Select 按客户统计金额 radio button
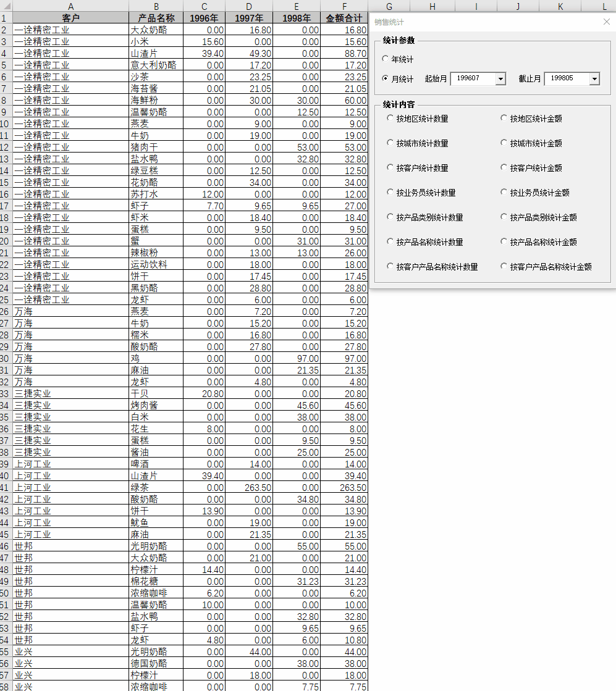 click(504, 168)
